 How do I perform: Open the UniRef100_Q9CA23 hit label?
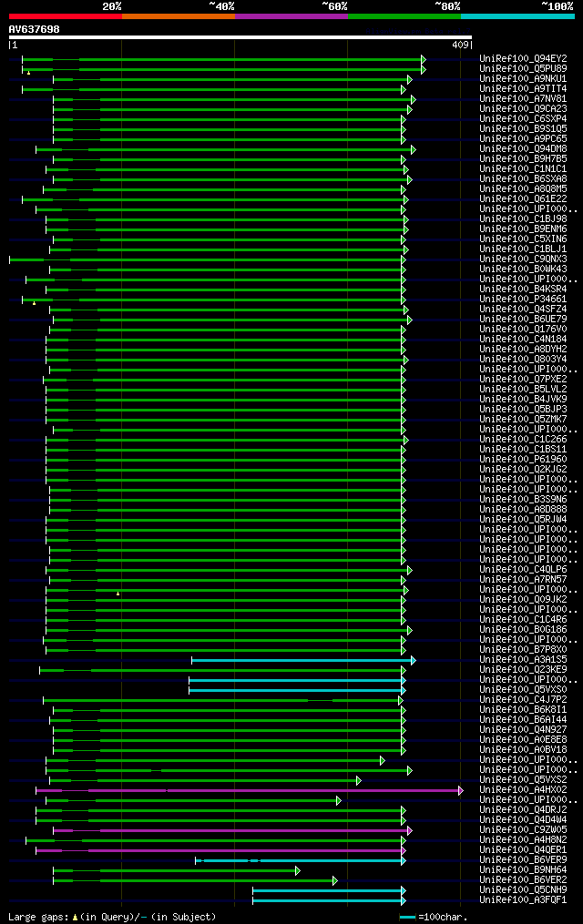pyautogui.click(x=523, y=109)
